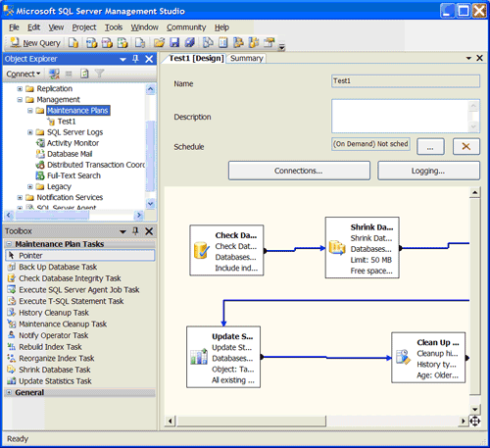Select Maintenance Cleanup Task in Toolbox
490x448 pixels.
coord(63,324)
